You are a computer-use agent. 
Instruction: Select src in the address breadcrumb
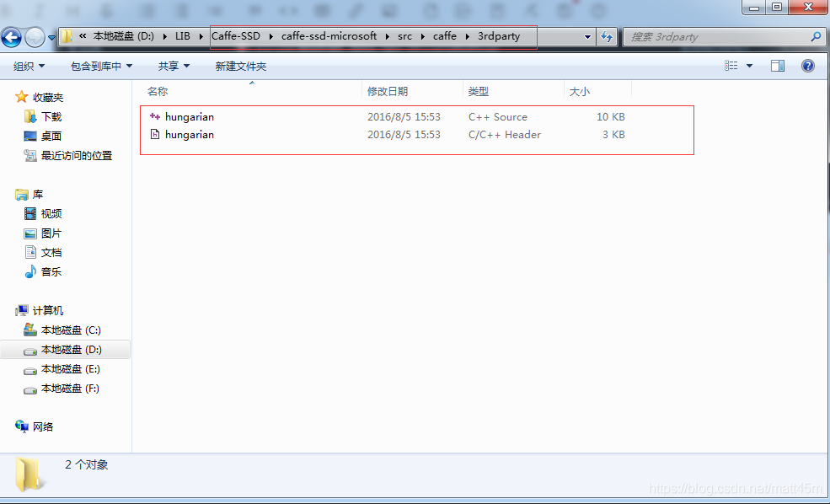405,36
